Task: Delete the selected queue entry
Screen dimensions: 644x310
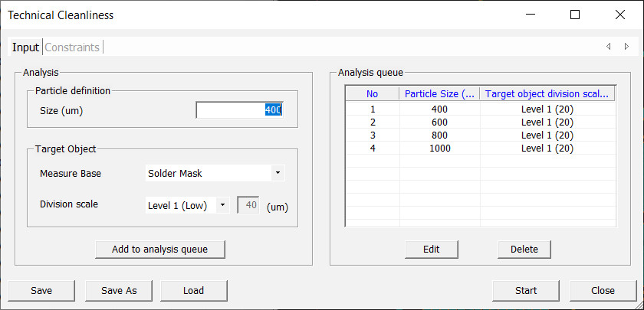Action: [524, 249]
